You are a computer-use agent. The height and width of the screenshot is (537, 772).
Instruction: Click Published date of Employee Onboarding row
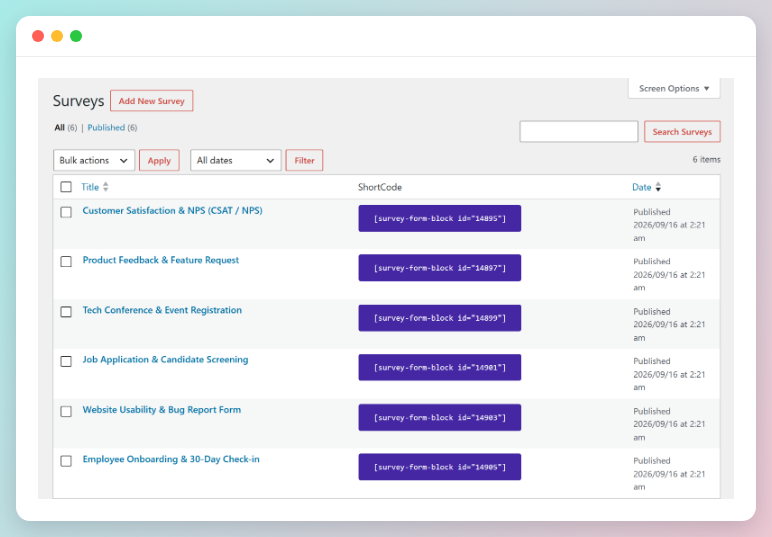[x=669, y=474]
